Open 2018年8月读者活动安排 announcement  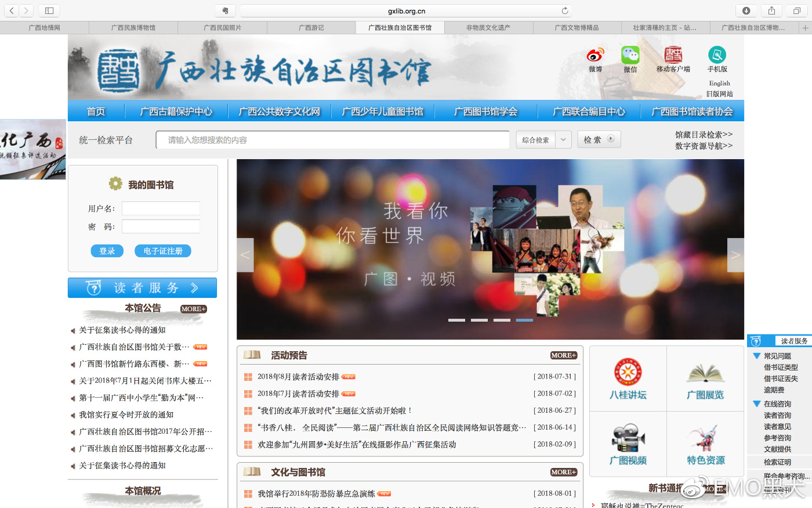click(298, 377)
